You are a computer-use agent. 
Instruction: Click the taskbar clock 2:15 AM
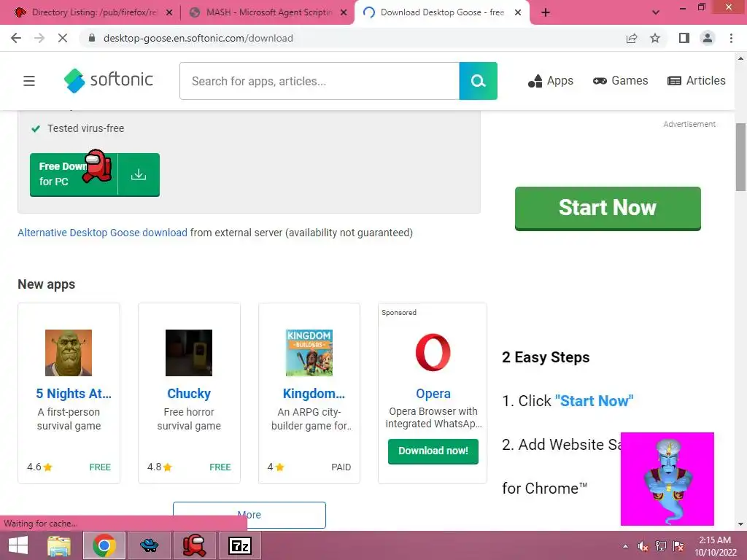click(715, 546)
